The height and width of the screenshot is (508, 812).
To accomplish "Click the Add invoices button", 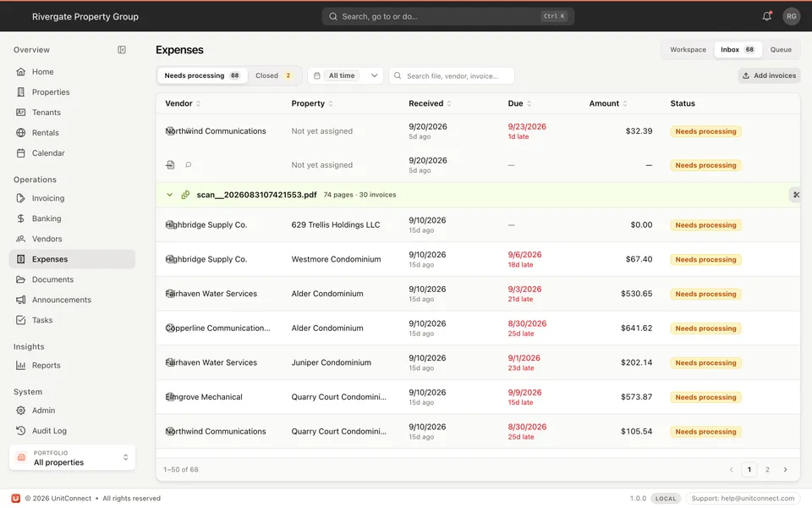I will [769, 75].
